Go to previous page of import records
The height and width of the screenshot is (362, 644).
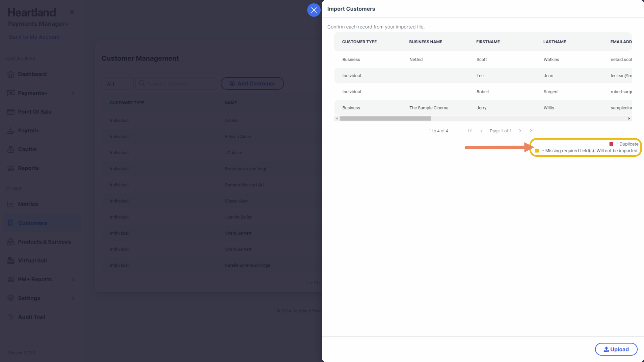coord(481,131)
